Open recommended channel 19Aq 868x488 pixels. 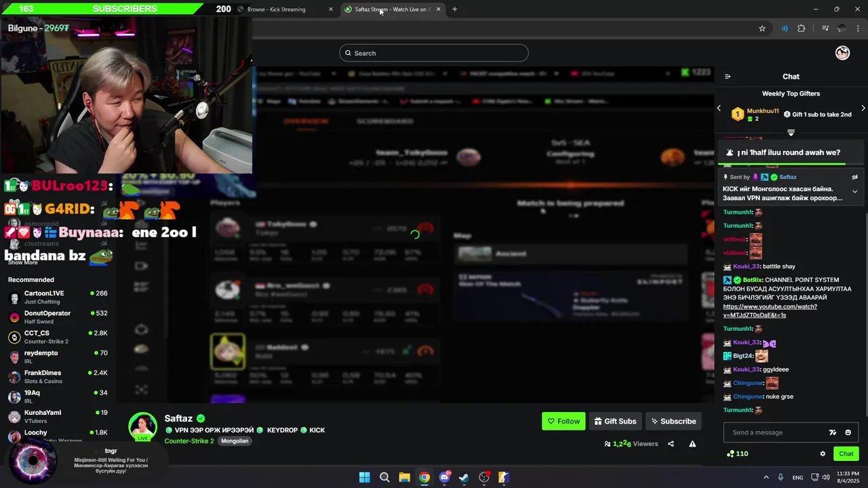58,396
